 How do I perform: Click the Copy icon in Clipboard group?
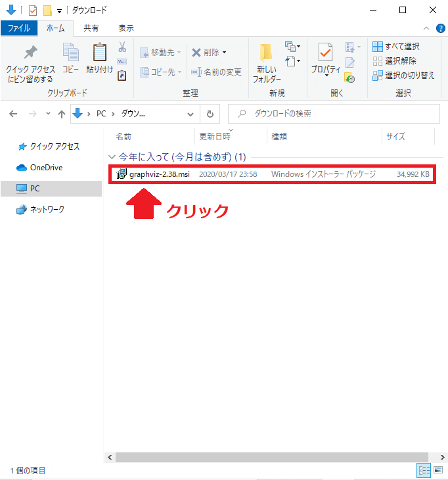71,52
